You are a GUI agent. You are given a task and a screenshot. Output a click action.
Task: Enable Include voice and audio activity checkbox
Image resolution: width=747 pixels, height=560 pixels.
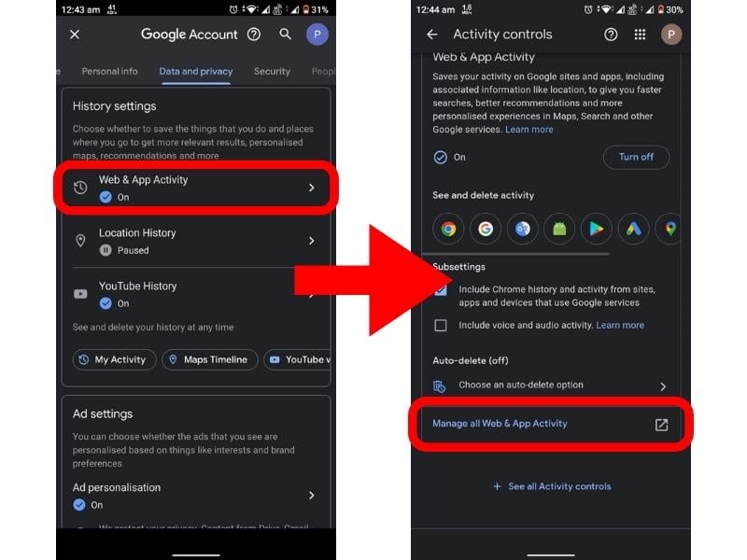[x=441, y=325]
